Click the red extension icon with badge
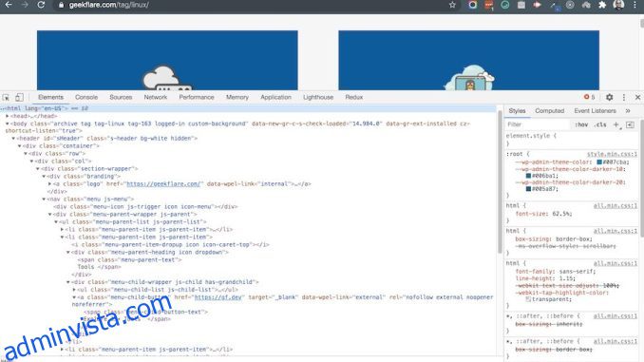The image size is (644, 362). click(x=489, y=5)
